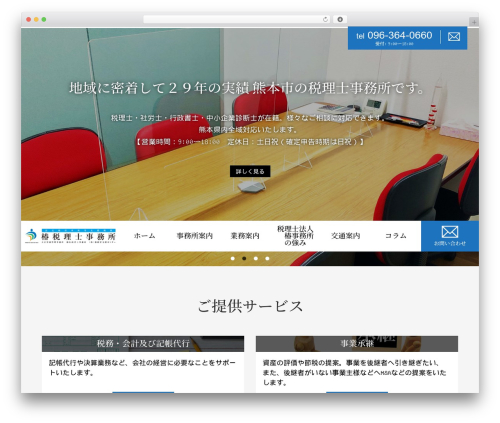Click the envelope お問い合わせ contact button
The width and height of the screenshot is (500, 423).
pos(450,236)
